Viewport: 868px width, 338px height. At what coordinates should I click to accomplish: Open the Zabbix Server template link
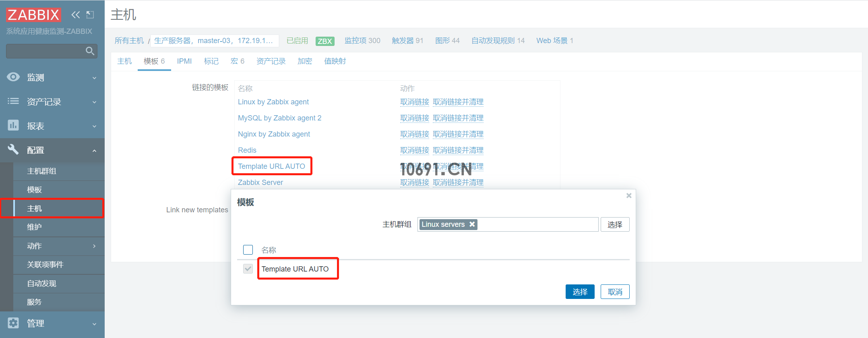click(x=260, y=182)
